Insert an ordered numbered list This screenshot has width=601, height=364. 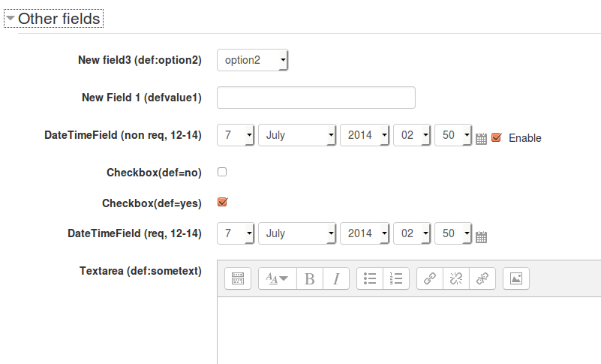396,278
